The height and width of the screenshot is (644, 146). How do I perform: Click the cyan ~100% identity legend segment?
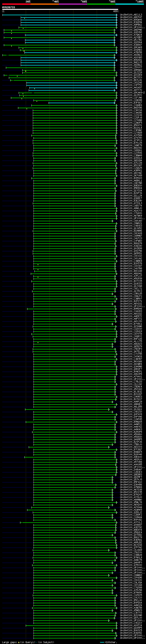point(130,4)
